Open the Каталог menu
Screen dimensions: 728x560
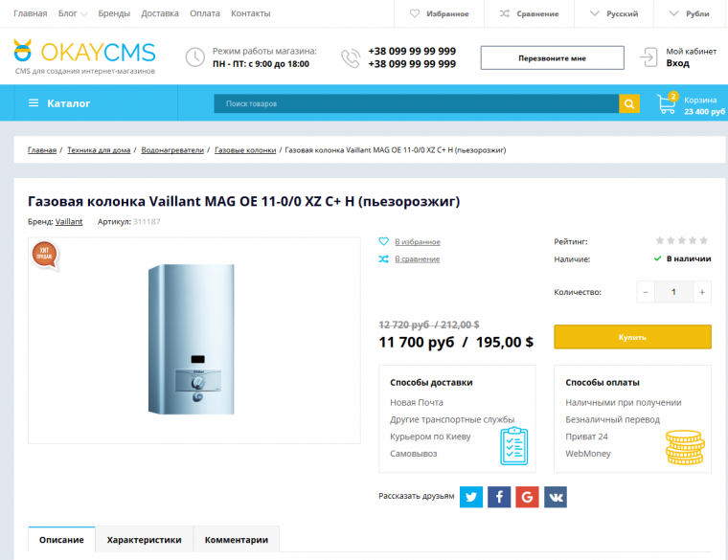coord(59,103)
